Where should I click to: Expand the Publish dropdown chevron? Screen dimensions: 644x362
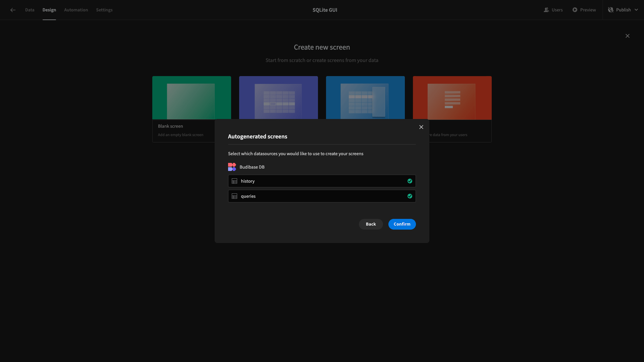click(636, 10)
